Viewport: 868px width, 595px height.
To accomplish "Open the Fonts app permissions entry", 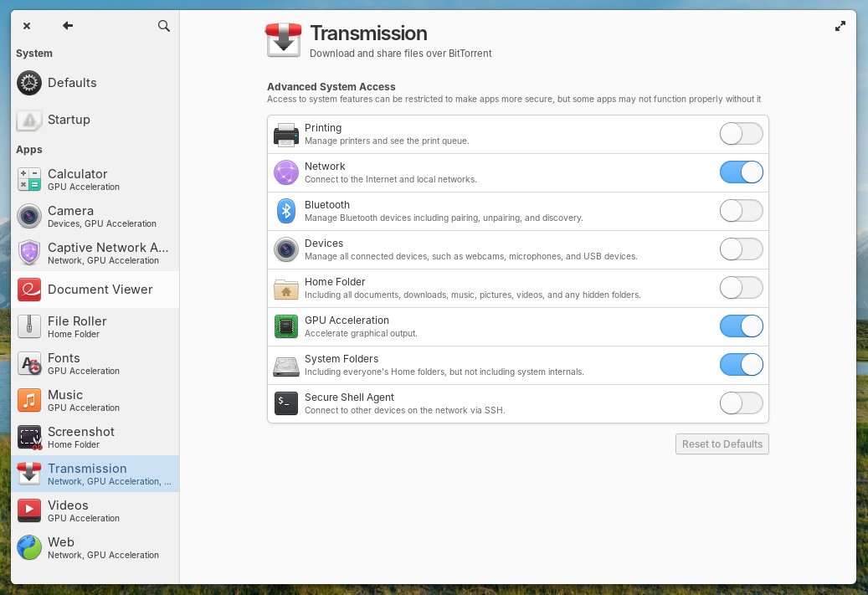I will 95,363.
